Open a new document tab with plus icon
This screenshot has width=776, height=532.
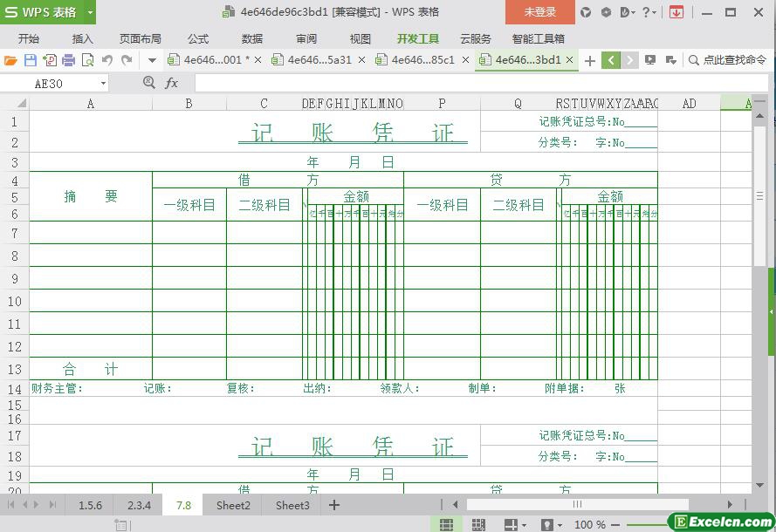(x=590, y=60)
